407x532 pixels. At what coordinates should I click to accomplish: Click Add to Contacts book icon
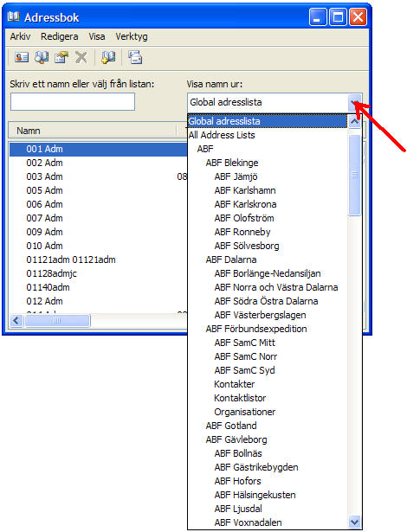pos(108,58)
